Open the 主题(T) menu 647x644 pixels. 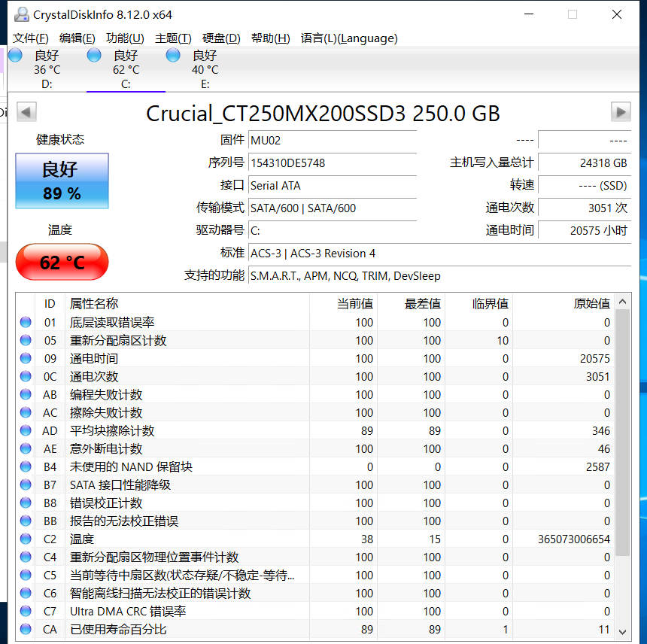point(173,38)
